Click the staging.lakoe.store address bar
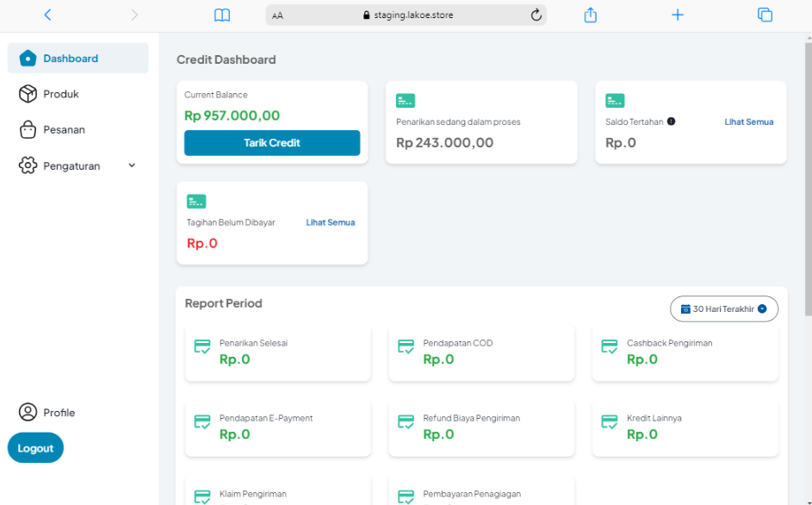Viewport: 812px width, 505px height. pyautogui.click(x=407, y=15)
